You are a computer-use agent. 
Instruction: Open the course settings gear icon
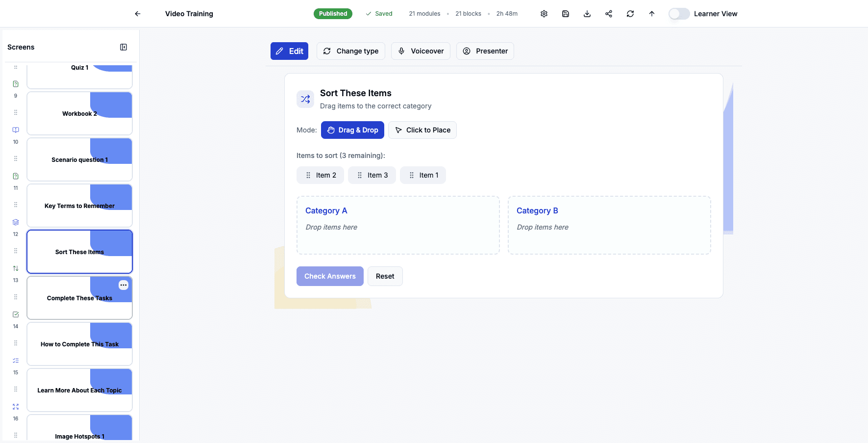click(x=544, y=13)
